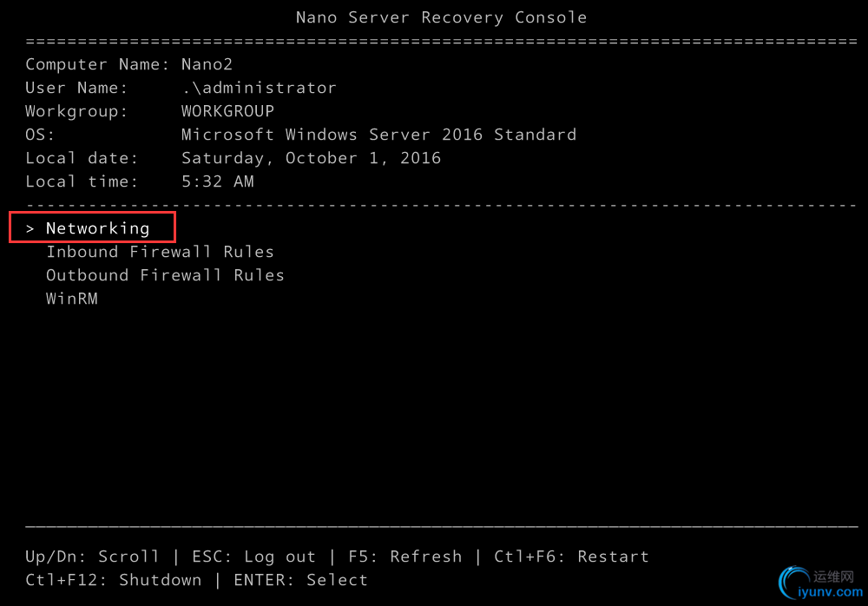Open Inbound Firewall Rules

point(160,252)
